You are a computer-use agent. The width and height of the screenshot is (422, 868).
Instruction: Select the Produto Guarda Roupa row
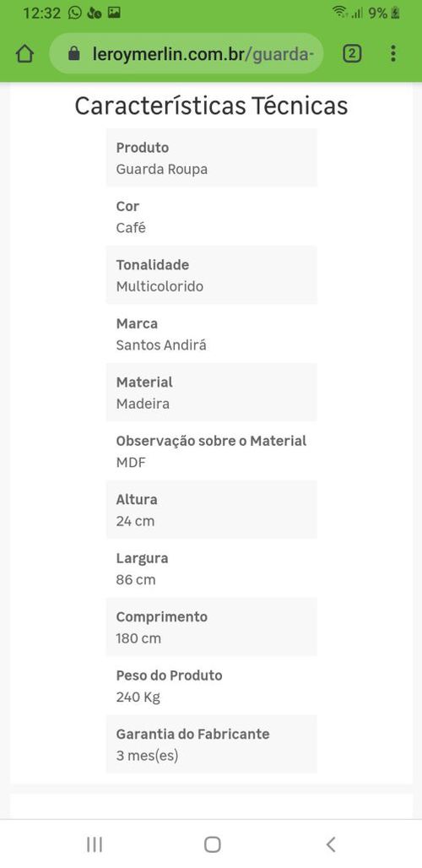pos(212,158)
